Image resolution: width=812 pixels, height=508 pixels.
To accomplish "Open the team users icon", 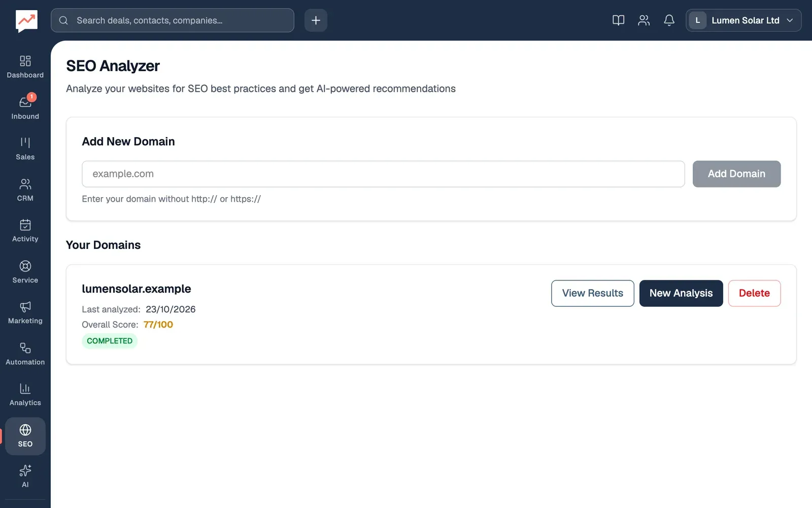I will click(x=644, y=20).
